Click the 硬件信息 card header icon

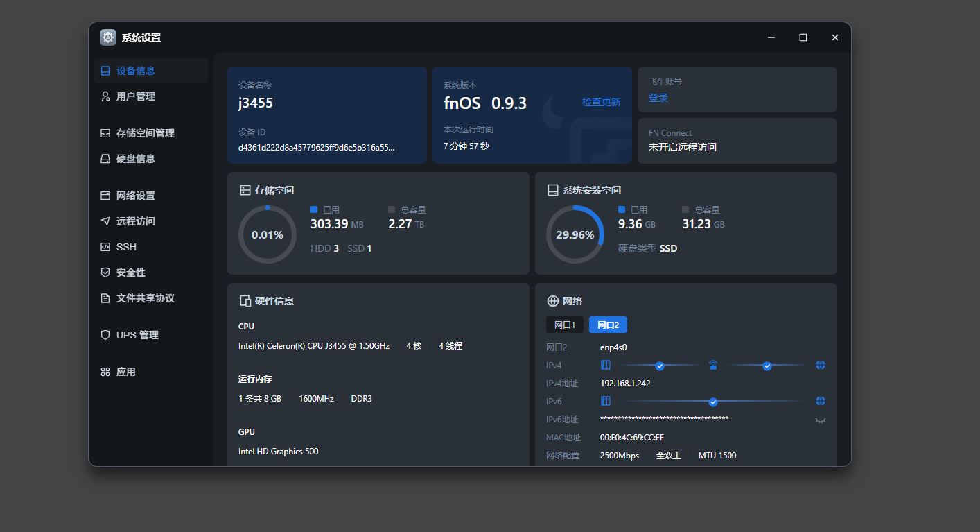245,301
